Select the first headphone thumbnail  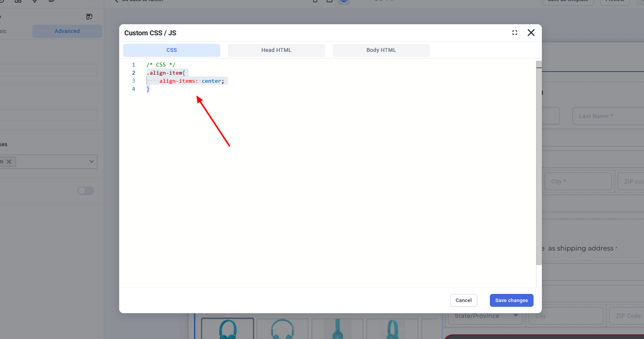click(x=227, y=329)
